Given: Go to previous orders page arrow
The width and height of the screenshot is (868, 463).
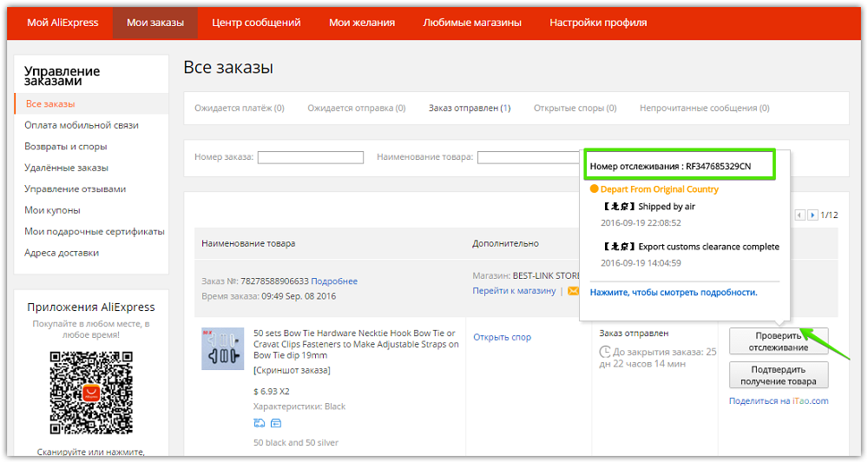Looking at the screenshot, I should 800,215.
